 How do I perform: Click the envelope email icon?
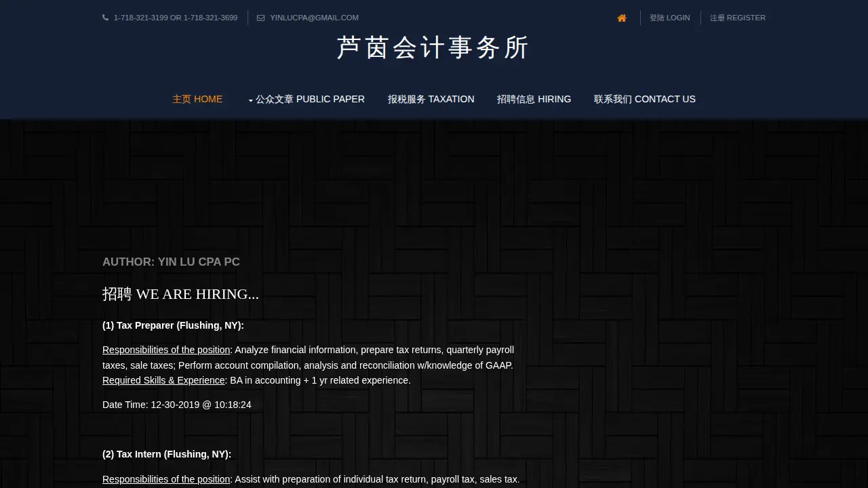(x=260, y=18)
